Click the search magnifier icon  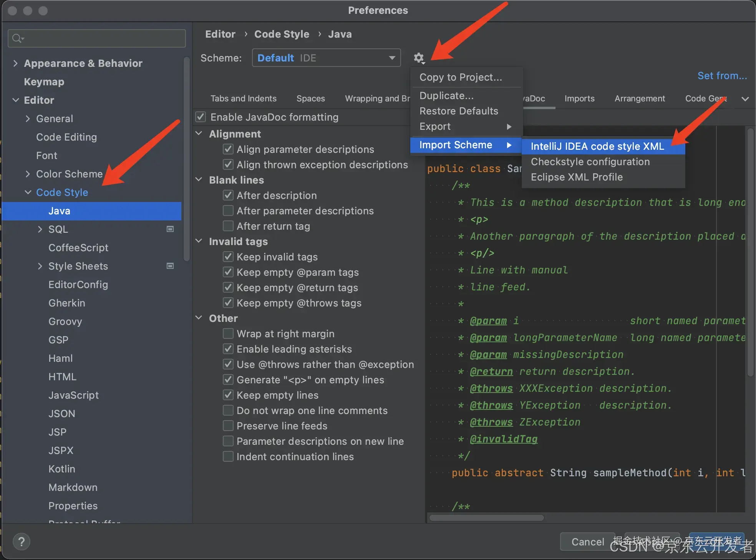coord(17,38)
